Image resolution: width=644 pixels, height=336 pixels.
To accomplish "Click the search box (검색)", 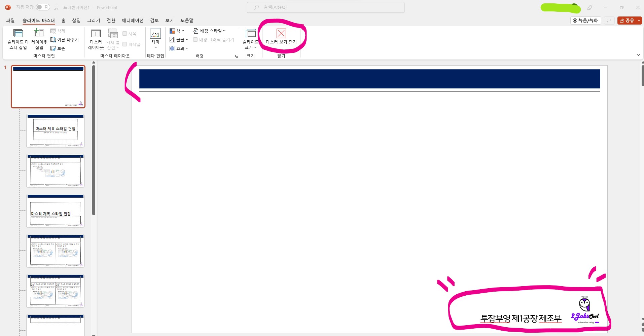I will [325, 7].
